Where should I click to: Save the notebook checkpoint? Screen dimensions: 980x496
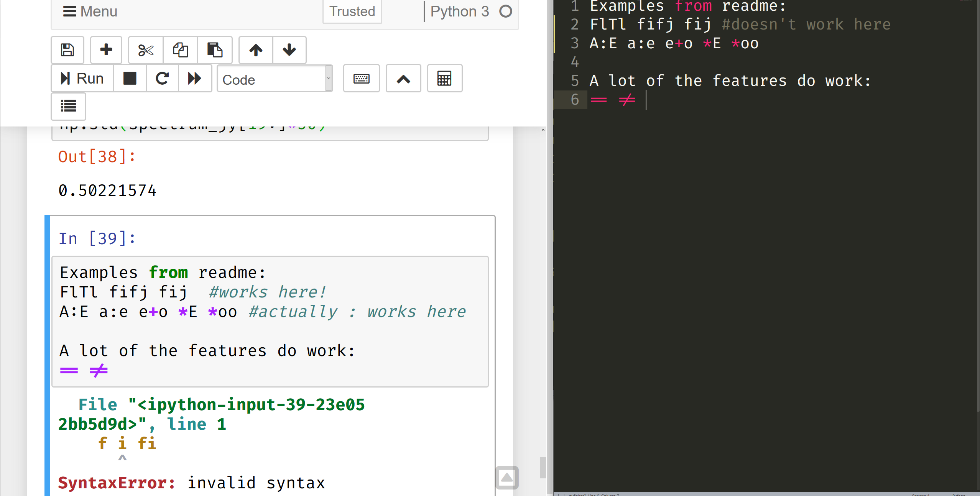coord(67,50)
